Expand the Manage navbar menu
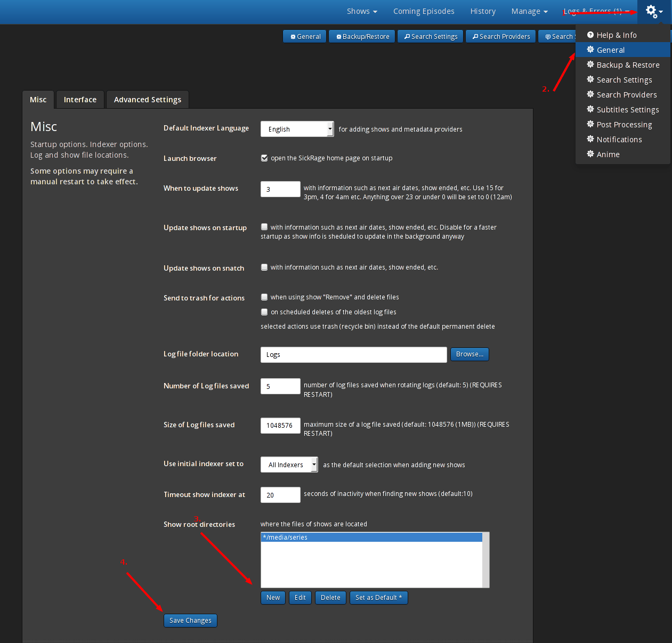This screenshot has width=672, height=643. pos(529,11)
